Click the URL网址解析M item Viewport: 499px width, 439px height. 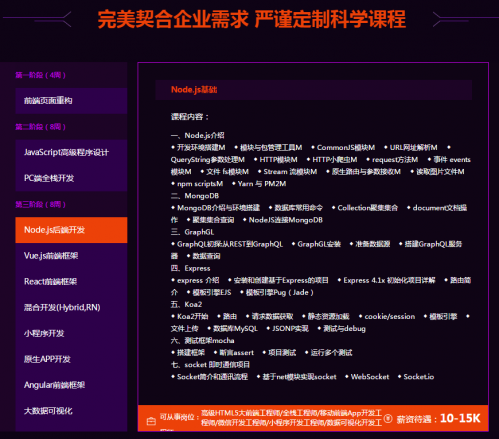[x=413, y=148]
